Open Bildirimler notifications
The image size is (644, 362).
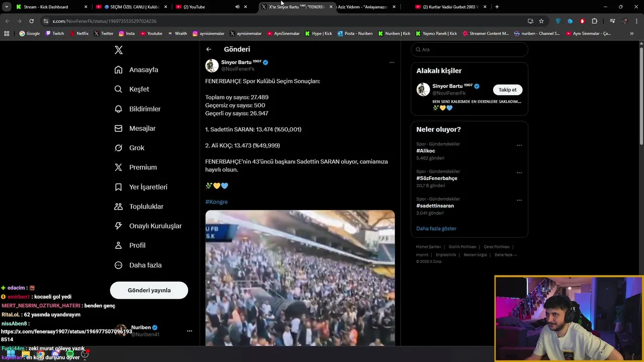click(x=137, y=109)
